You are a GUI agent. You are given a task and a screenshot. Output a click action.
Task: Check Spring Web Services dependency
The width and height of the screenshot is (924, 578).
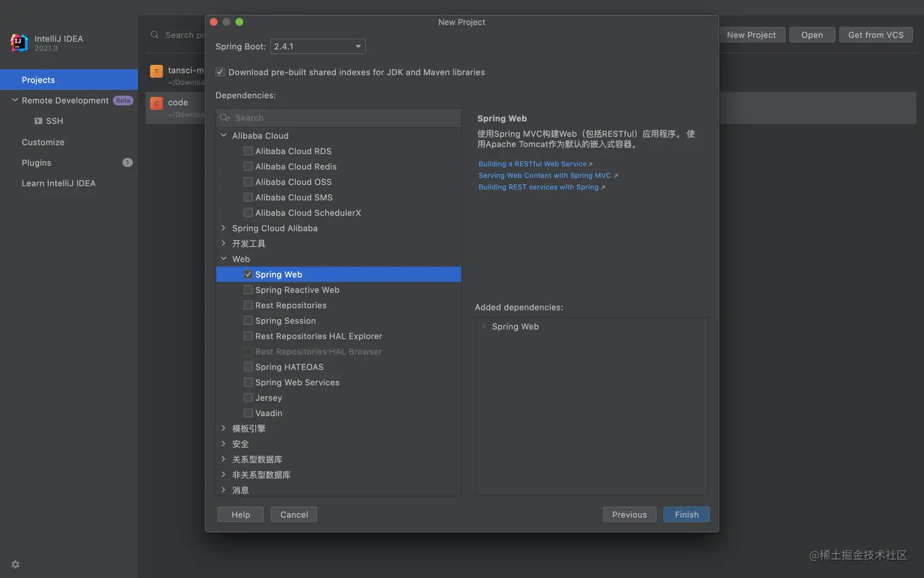(248, 382)
